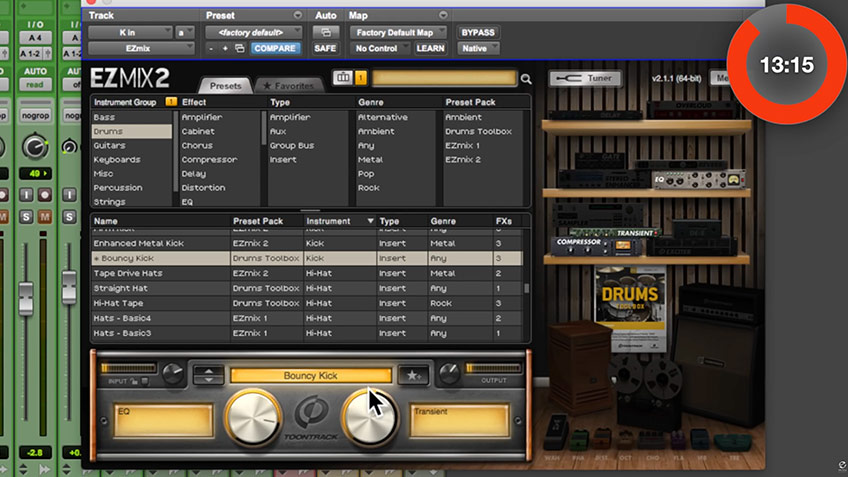Switch to the Presets tab
This screenshot has height=477, width=848.
pyautogui.click(x=226, y=85)
